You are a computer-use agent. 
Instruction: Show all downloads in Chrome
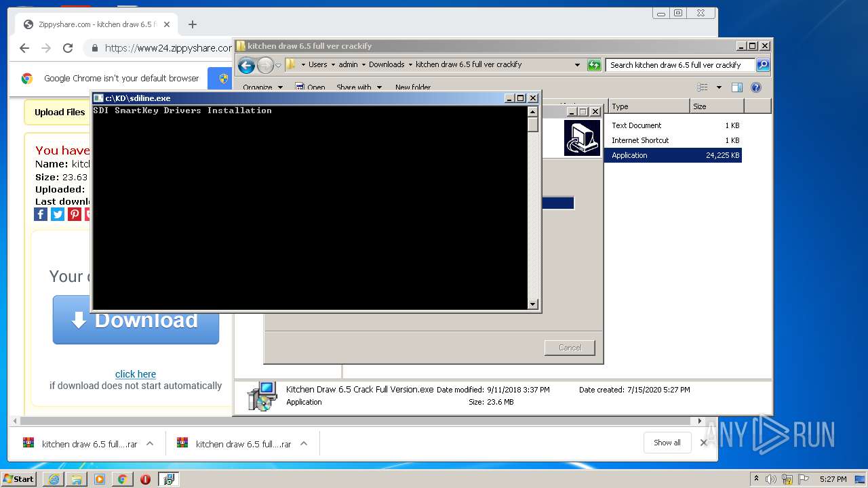(667, 443)
